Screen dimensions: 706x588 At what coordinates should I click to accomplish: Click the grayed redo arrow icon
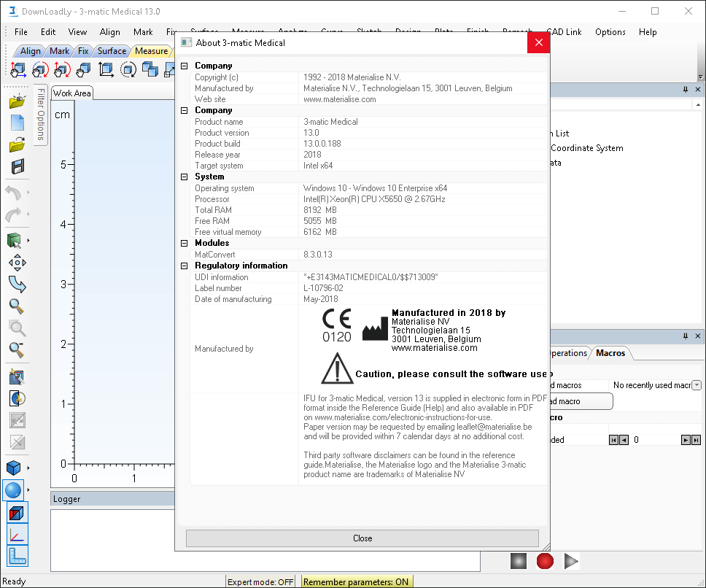click(14, 214)
